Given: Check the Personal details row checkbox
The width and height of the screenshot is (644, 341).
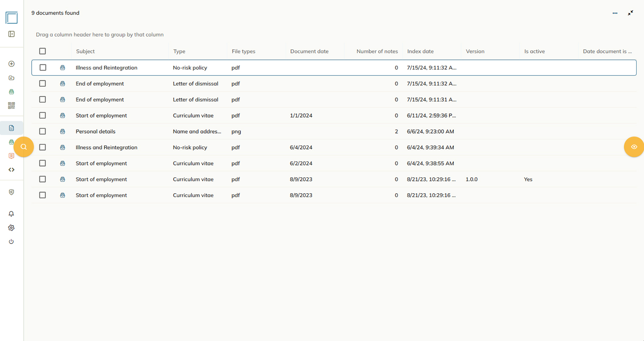Looking at the screenshot, I should (x=43, y=131).
